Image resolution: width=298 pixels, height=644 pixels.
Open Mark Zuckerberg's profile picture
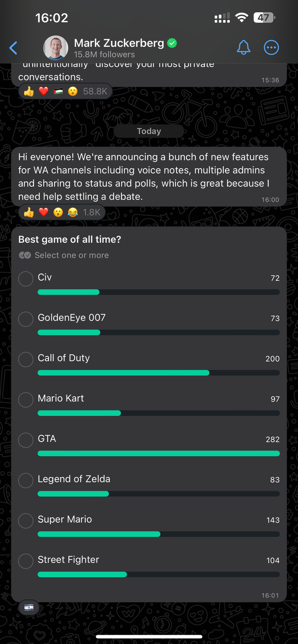coord(55,48)
